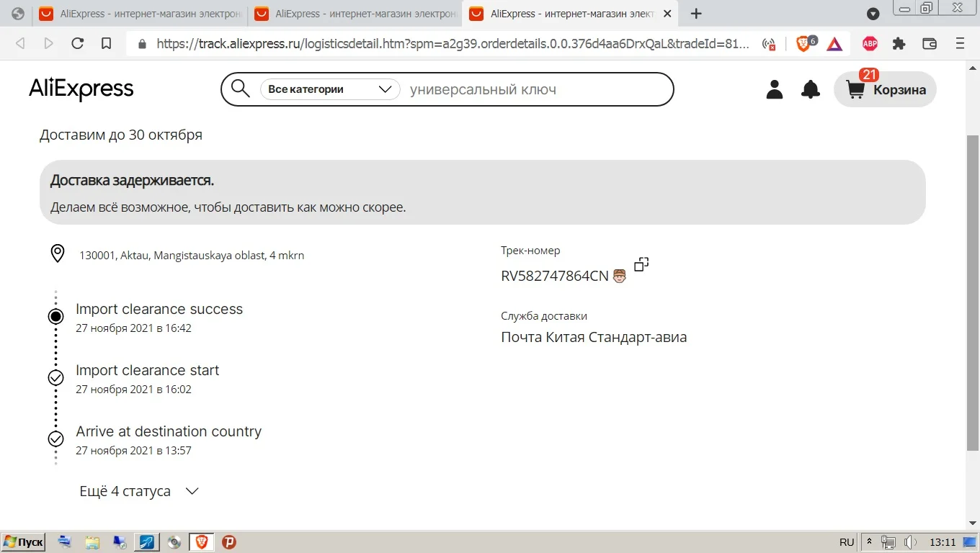Switch to the second AliExpress tab
This screenshot has width=980, height=553.
coord(355,14)
